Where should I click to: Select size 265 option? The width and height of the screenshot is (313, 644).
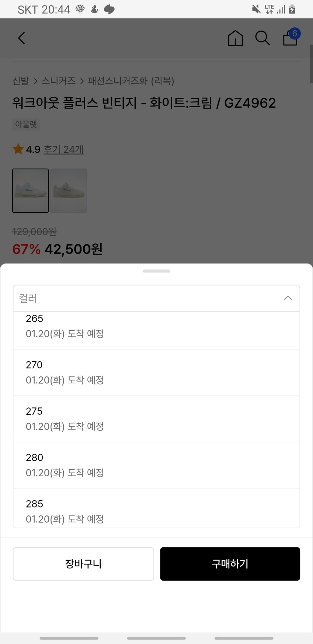pos(156,327)
